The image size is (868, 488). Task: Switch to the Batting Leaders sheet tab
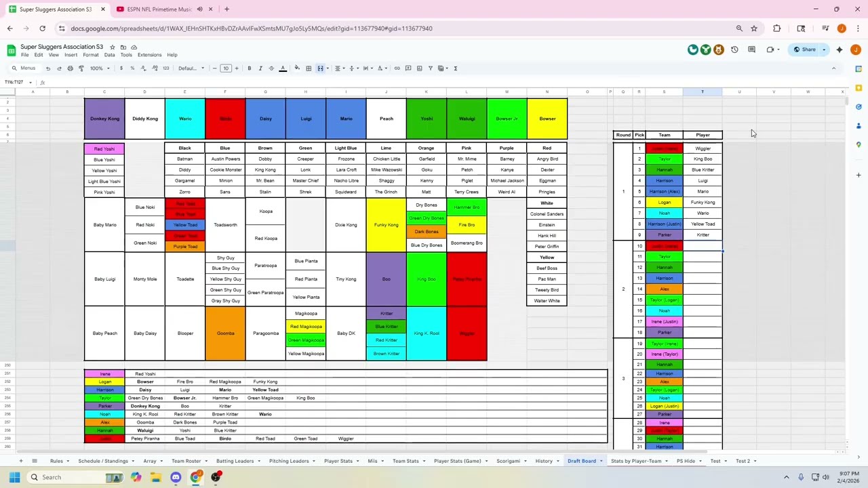point(235,461)
